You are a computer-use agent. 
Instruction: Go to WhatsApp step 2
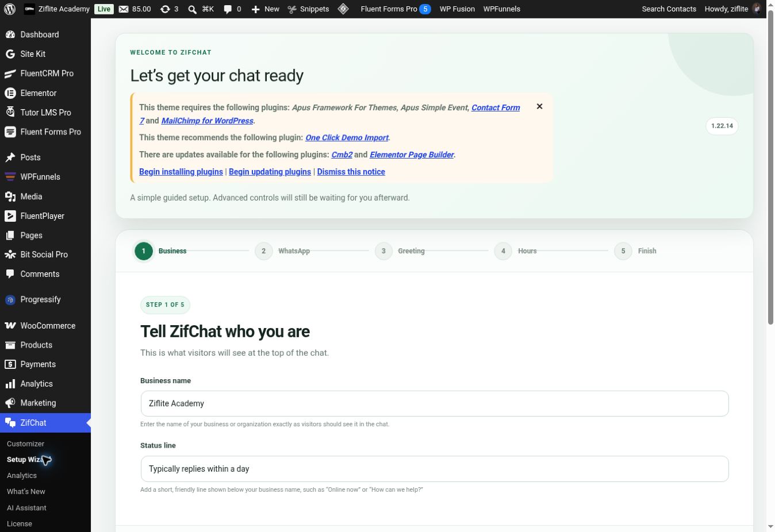pos(282,251)
